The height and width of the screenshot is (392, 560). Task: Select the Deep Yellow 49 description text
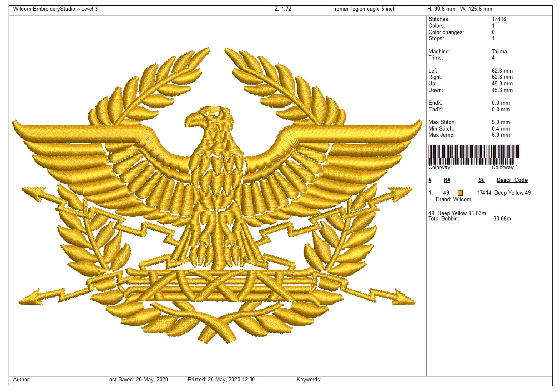[512, 193]
